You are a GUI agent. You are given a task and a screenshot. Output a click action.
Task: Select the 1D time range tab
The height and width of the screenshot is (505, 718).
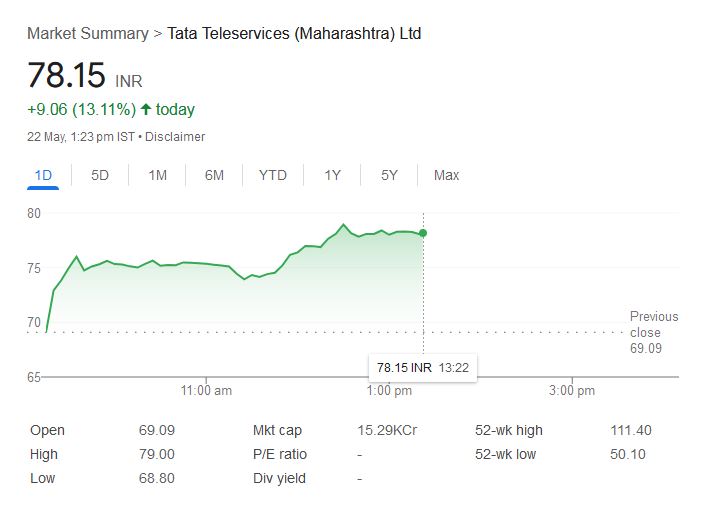tap(43, 175)
